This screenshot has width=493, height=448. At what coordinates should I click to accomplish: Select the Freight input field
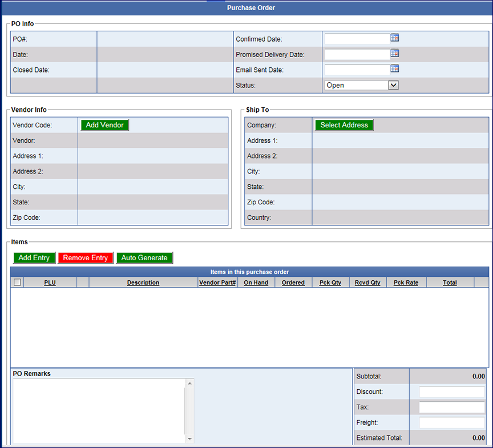(x=451, y=423)
